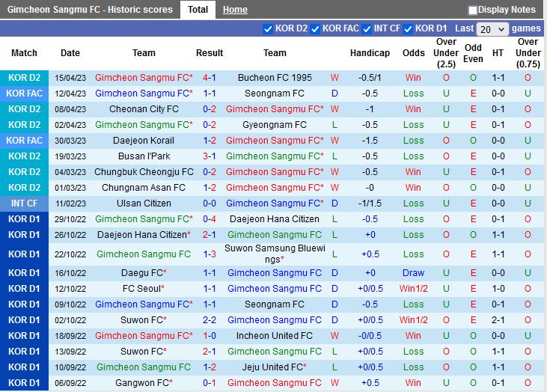Select the 2-1 HT score on 02/10/22
The height and width of the screenshot is (392, 547).
coord(498,319)
